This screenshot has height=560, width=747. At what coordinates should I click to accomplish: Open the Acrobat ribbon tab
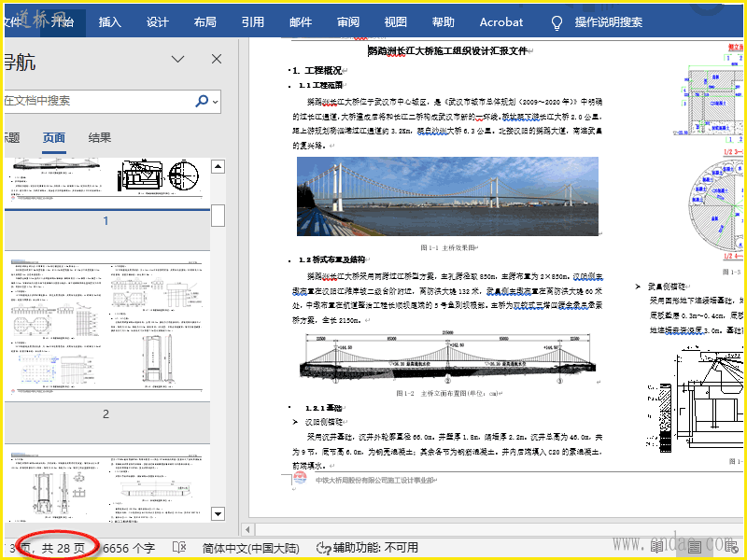tap(501, 21)
